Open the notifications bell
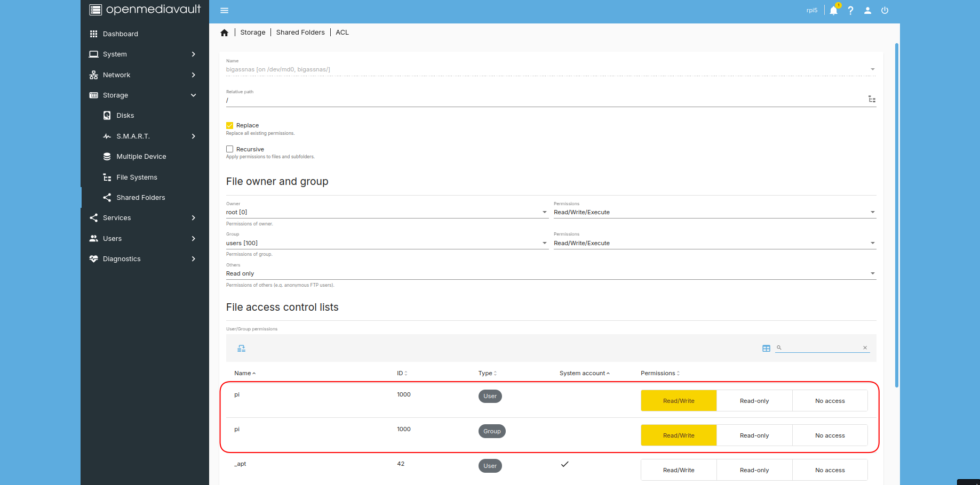This screenshot has width=980, height=485. pos(834,10)
